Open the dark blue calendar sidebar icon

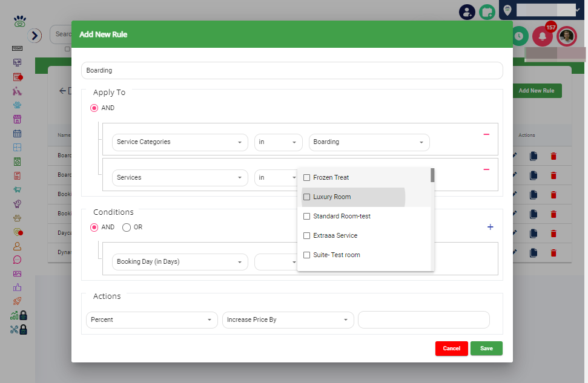pos(17,133)
